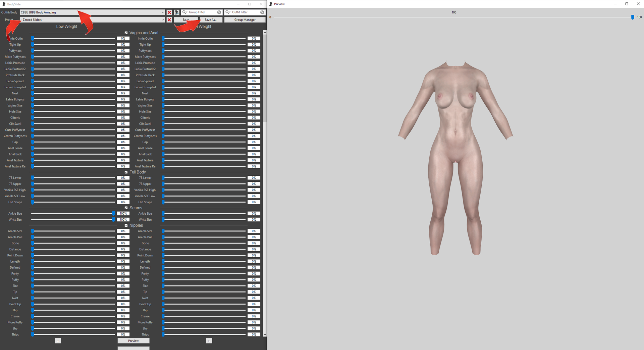The width and height of the screenshot is (644, 350).
Task: Click the Preview button at bottom
Action: [x=133, y=341]
